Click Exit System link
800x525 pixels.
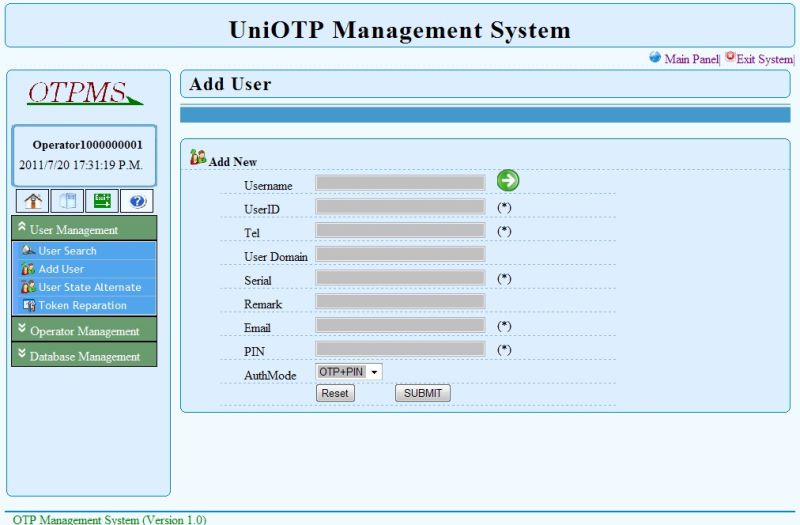tap(764, 59)
